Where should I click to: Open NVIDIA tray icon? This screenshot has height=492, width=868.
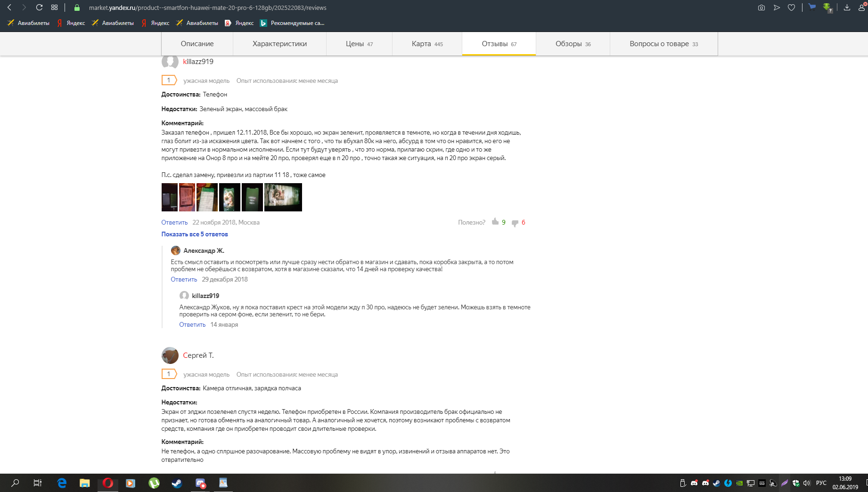coord(739,483)
